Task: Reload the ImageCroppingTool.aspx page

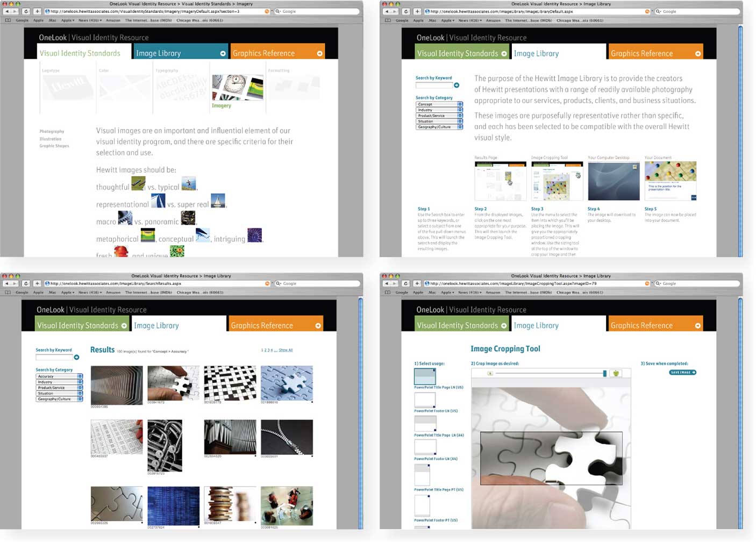Action: click(405, 283)
